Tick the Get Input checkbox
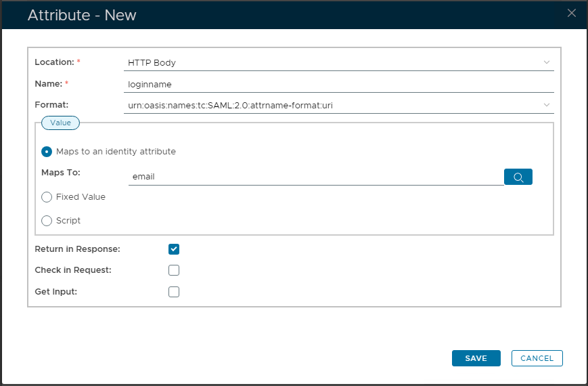The image size is (588, 386). click(174, 292)
